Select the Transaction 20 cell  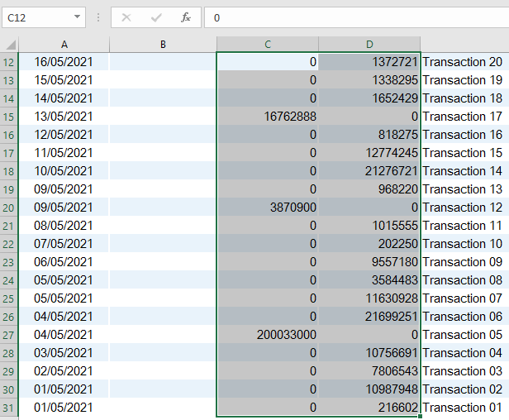click(462, 62)
